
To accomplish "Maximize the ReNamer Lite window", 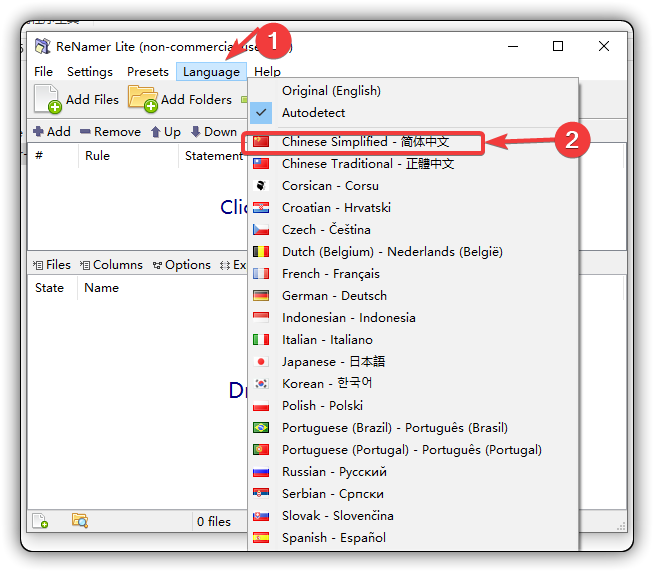I will tap(558, 46).
